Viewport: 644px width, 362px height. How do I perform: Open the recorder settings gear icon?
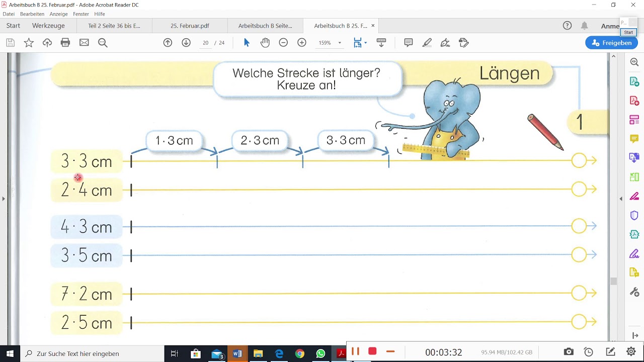631,352
